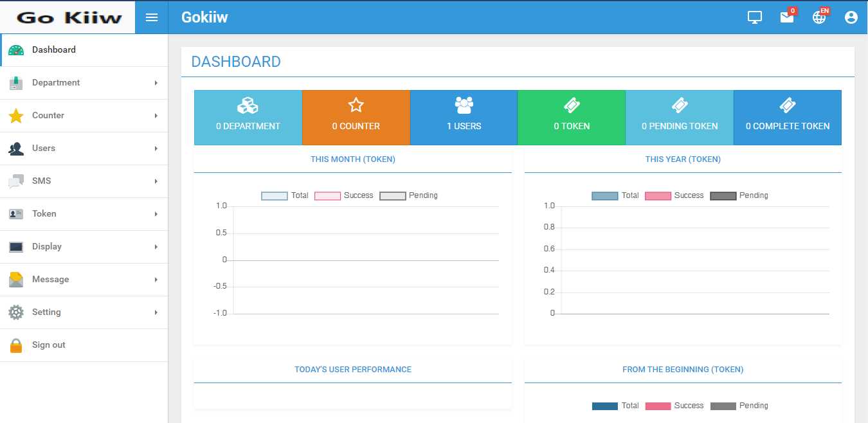Toggle Pending legend in From The Beginning chart
Screen dimensions: 868x423
(739, 406)
